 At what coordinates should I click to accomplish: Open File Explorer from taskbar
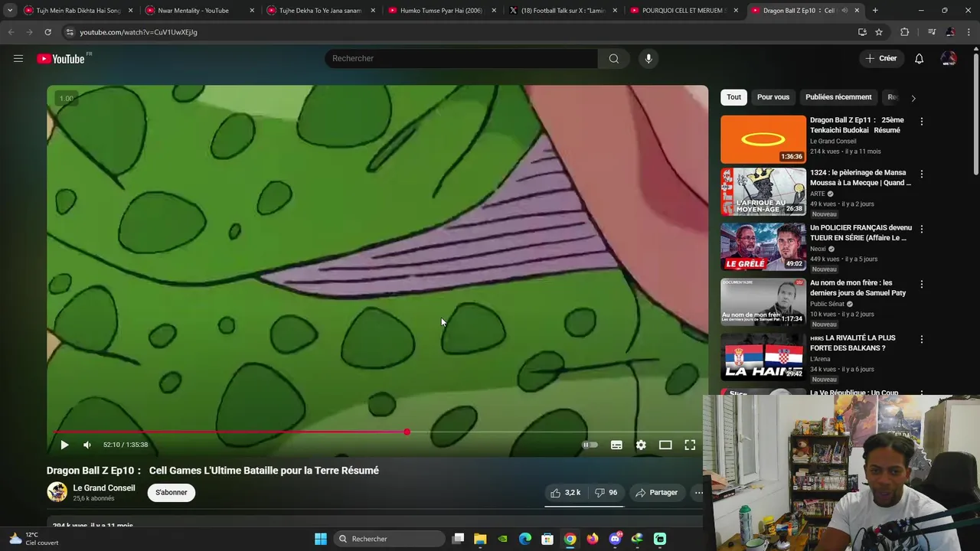tap(480, 539)
